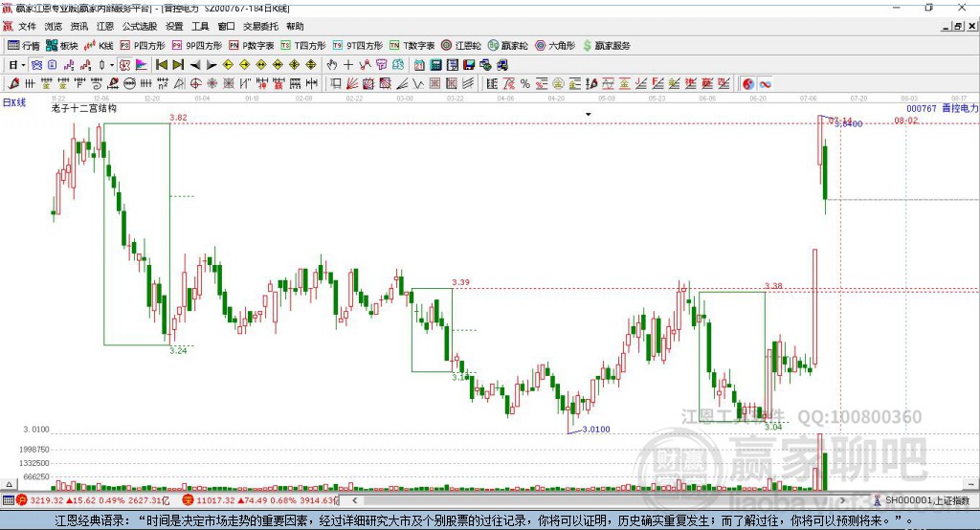Open the 公式选股 menu
The image size is (980, 530).
click(140, 26)
